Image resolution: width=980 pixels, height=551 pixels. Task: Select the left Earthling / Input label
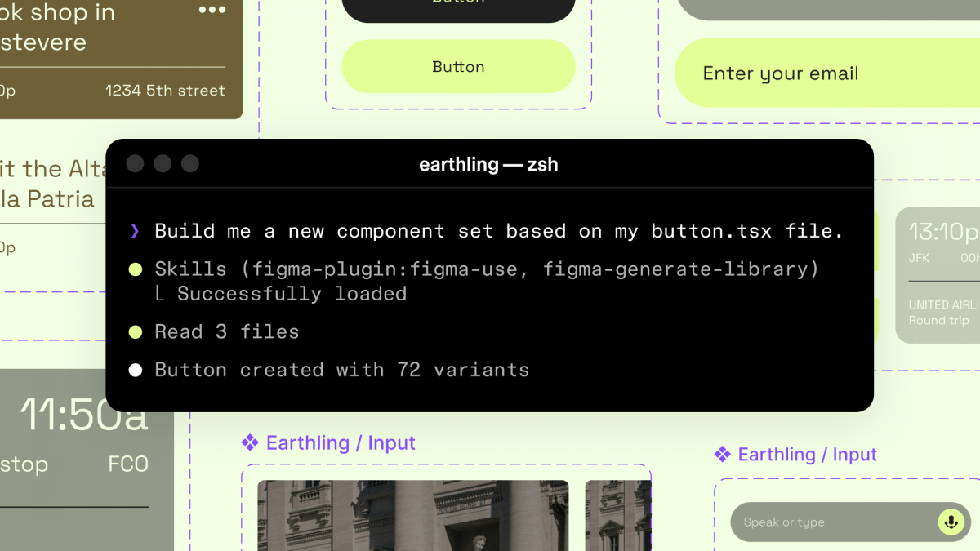click(341, 443)
